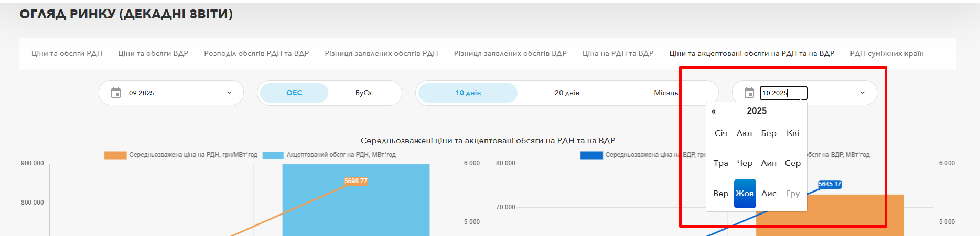The image size is (980, 236).
Task: Open the Ціни та обсяги РДН tab
Action: click(67, 53)
